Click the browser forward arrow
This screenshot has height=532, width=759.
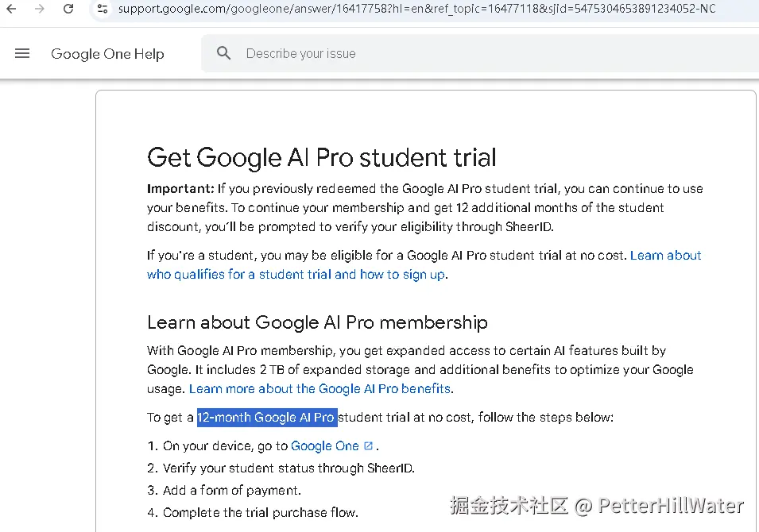(40, 9)
